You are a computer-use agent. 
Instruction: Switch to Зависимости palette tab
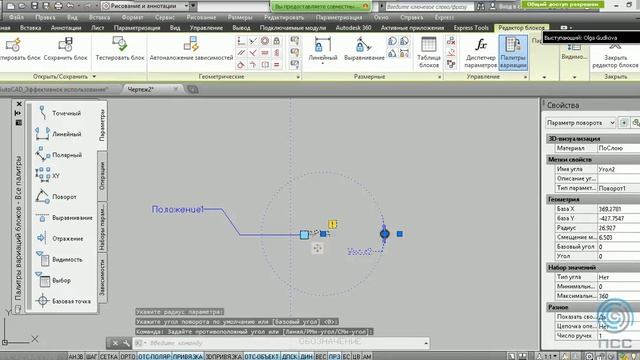[x=102, y=277]
